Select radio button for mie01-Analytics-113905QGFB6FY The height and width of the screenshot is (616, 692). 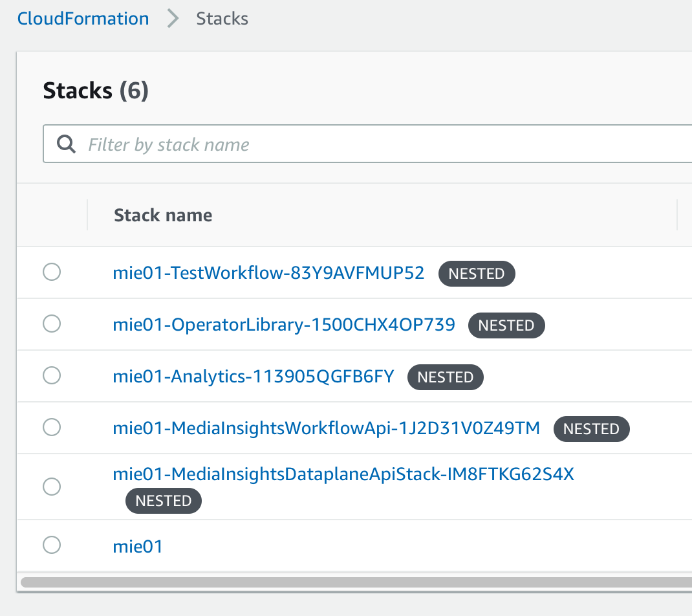click(x=52, y=375)
